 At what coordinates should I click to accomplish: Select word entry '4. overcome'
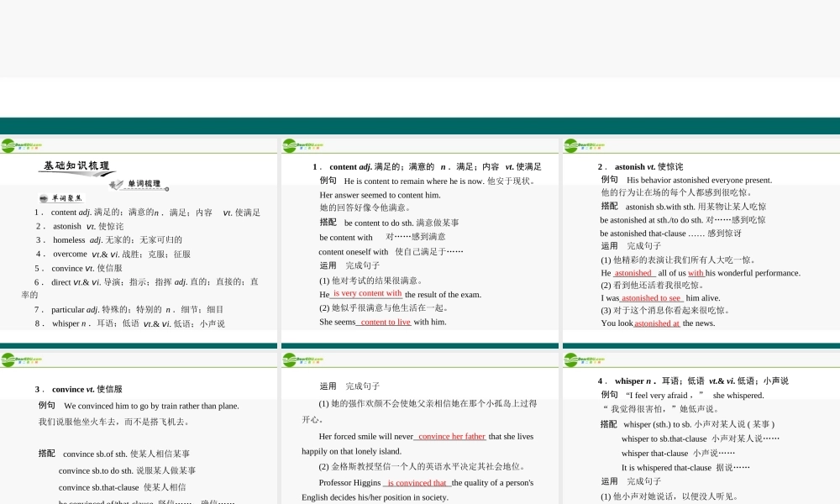113,254
